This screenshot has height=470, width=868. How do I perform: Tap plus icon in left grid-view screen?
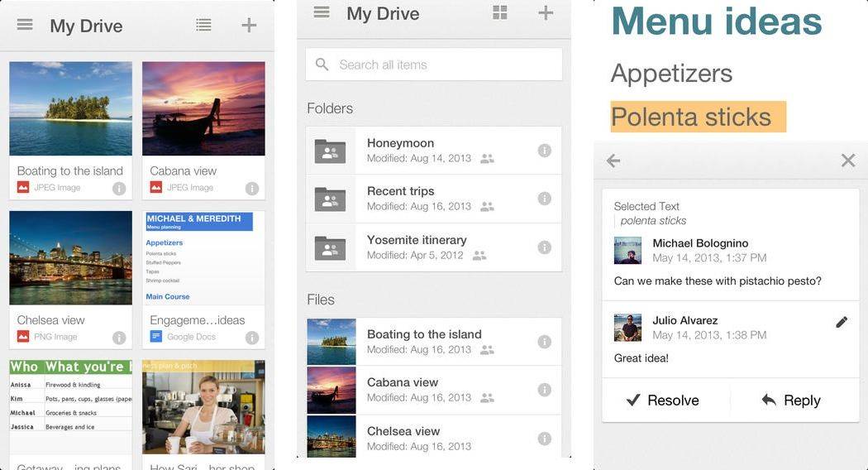pyautogui.click(x=249, y=24)
